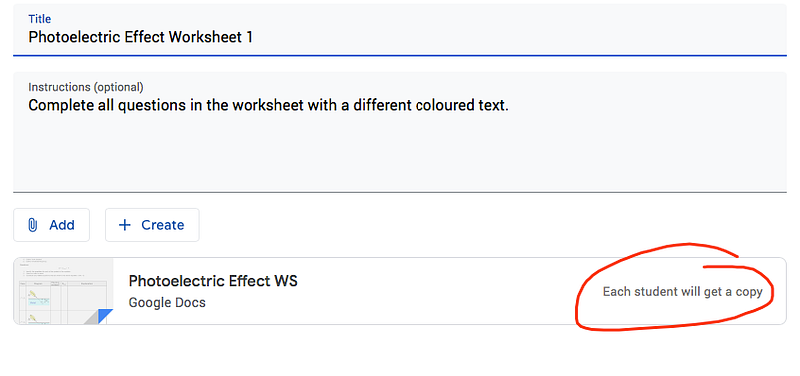Click the word 'Add' on the button
The height and width of the screenshot is (376, 800).
(62, 225)
